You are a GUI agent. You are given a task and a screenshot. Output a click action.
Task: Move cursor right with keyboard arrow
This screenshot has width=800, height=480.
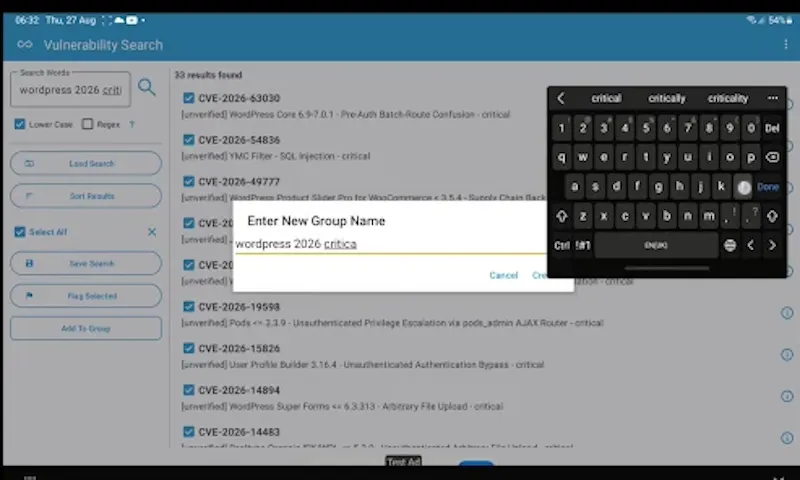(772, 245)
